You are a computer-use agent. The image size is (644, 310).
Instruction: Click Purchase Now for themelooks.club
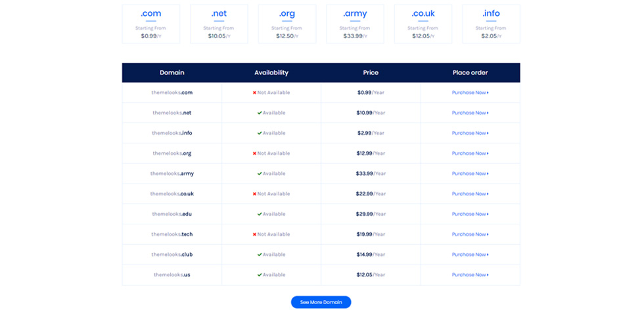pos(471,255)
